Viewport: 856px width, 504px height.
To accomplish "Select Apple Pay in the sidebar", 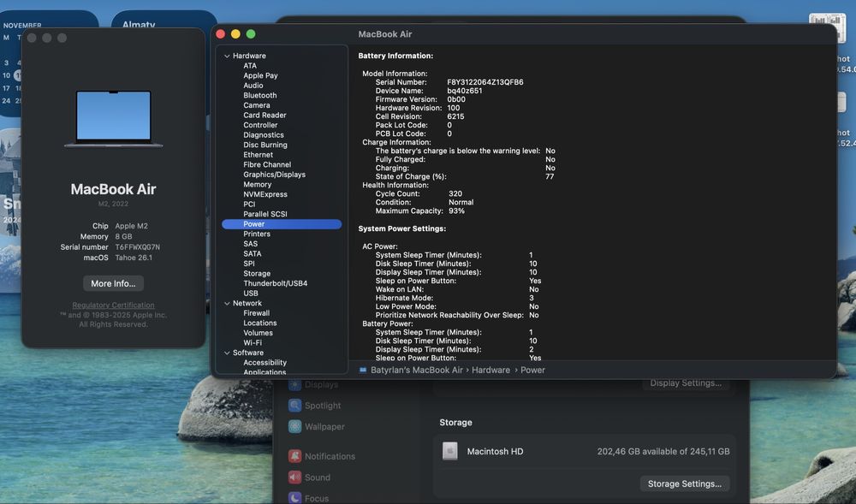I will [x=260, y=75].
